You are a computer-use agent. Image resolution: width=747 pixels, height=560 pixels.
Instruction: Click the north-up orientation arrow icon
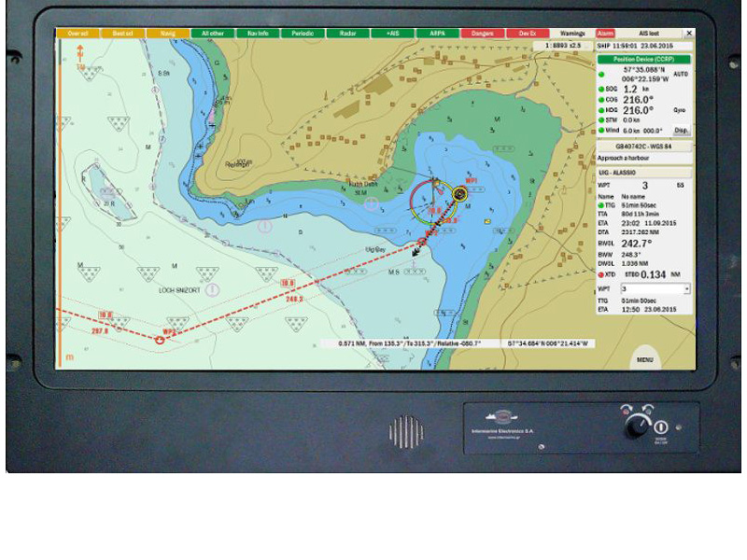pyautogui.click(x=80, y=53)
